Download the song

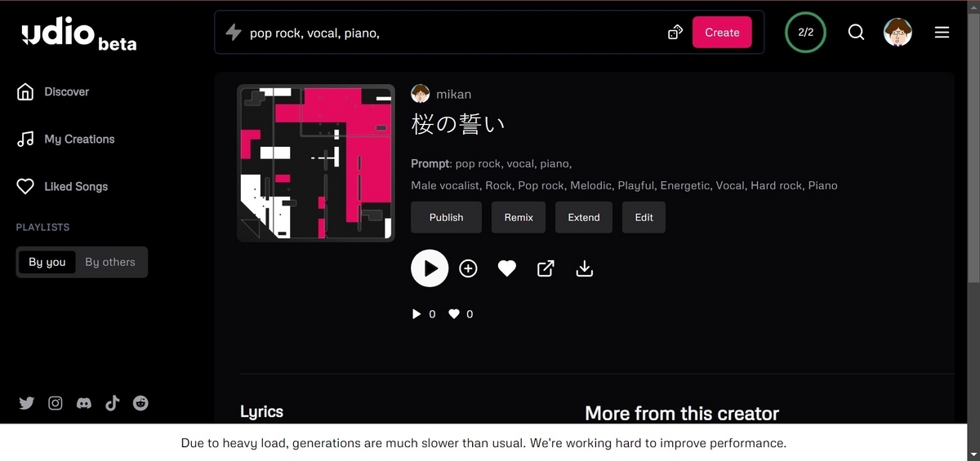(x=584, y=268)
